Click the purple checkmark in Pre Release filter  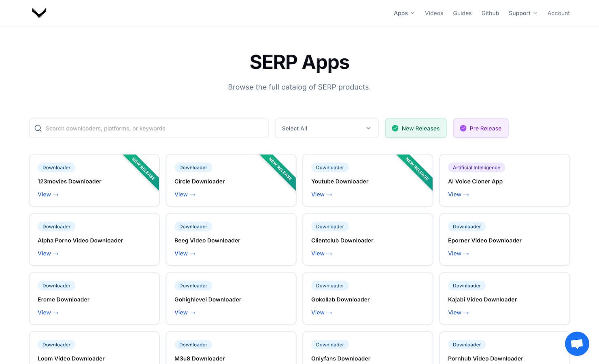point(463,128)
